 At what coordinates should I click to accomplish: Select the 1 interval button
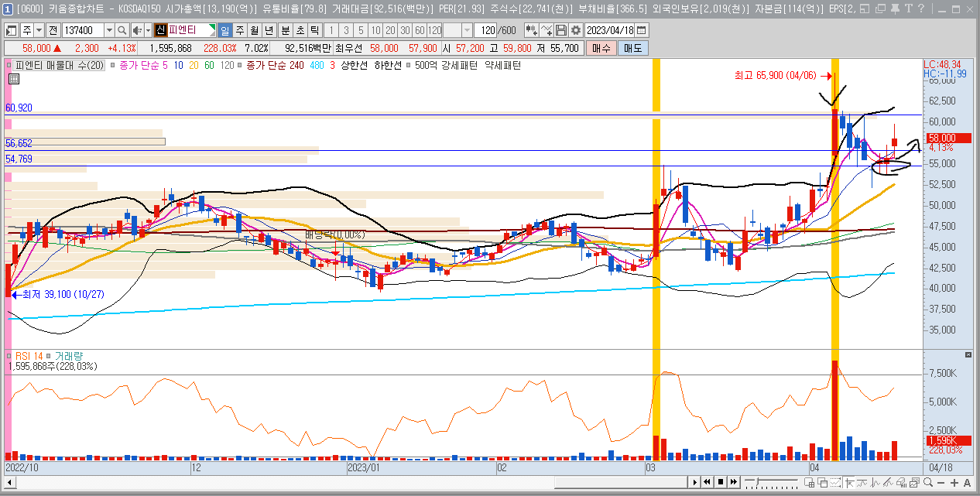point(331,30)
